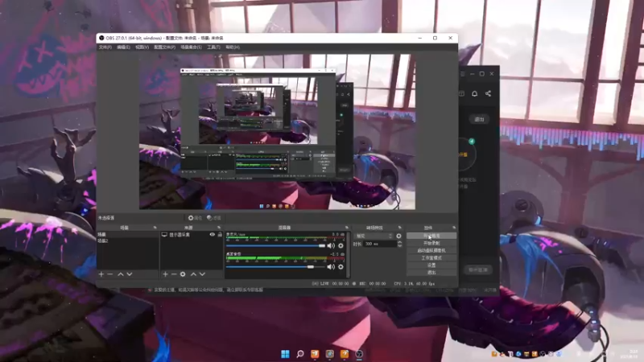644x362 pixels.
Task: Open the 文件(F) menu
Action: click(105, 47)
